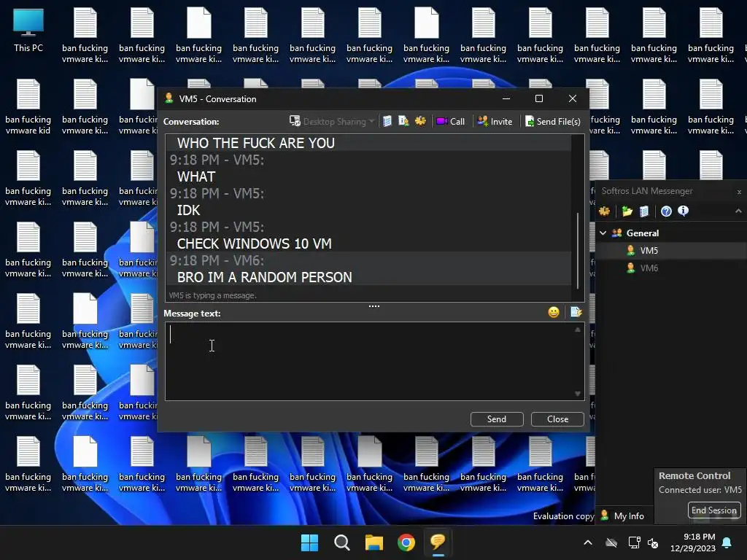Start a video Call with VM5

click(451, 122)
